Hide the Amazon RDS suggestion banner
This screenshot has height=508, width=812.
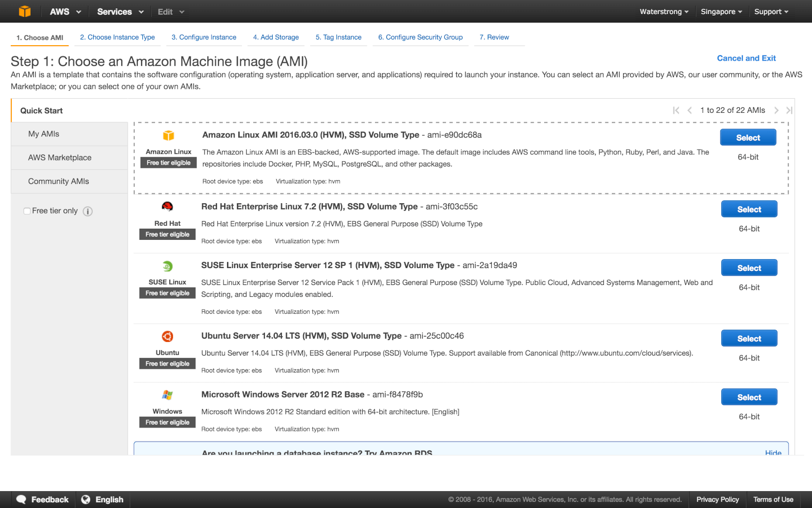(x=773, y=452)
